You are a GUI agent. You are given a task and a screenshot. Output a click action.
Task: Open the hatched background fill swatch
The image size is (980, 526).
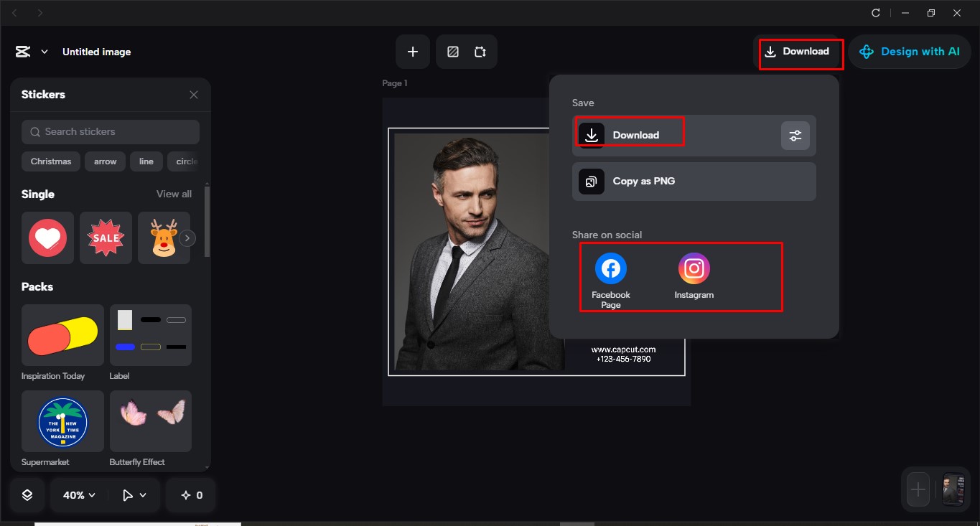[x=453, y=51]
